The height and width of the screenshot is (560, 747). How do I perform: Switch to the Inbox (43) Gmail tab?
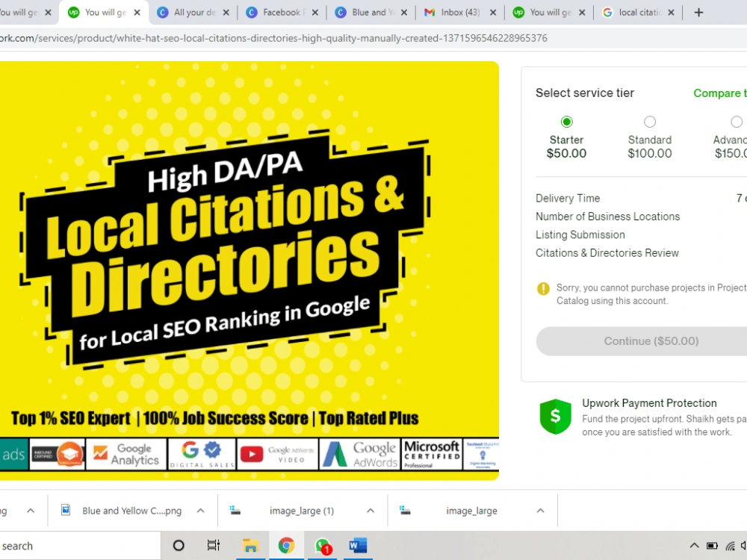pyautogui.click(x=460, y=13)
